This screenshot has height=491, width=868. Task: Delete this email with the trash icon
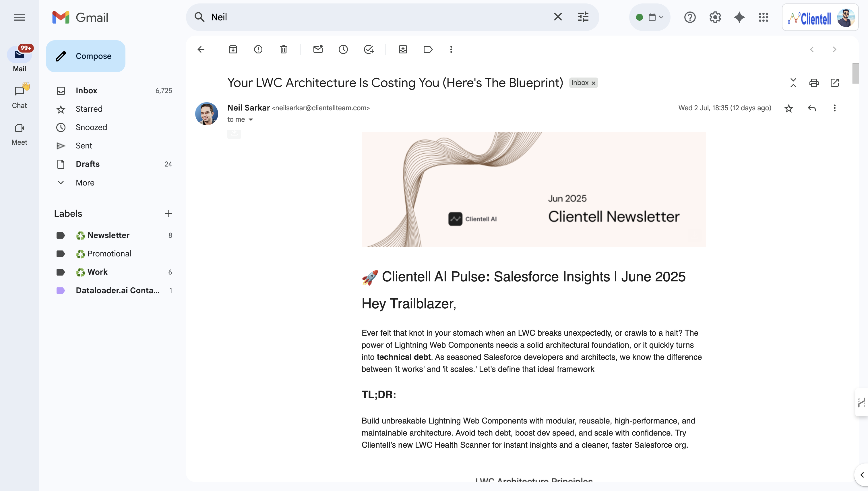(x=284, y=50)
